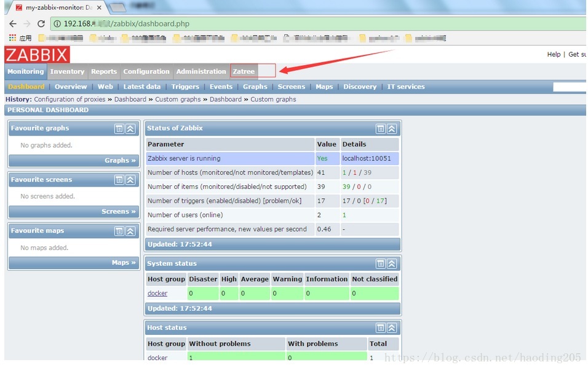
Task: Click the 'Number of users (online)' row label
Action: (185, 215)
